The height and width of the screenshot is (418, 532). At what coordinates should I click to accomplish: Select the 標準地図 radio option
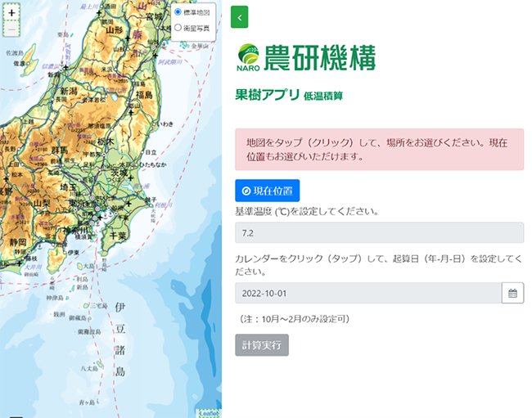(x=178, y=12)
